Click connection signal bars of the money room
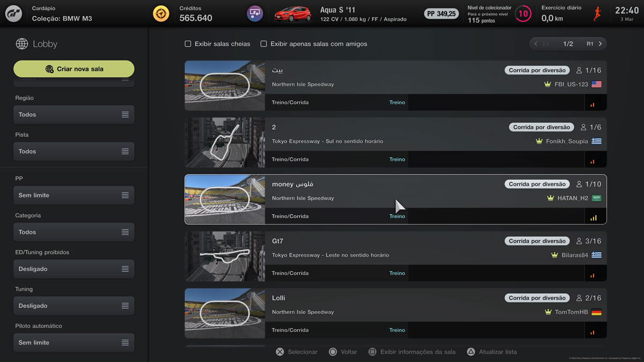This screenshot has width=644, height=362. (593, 218)
